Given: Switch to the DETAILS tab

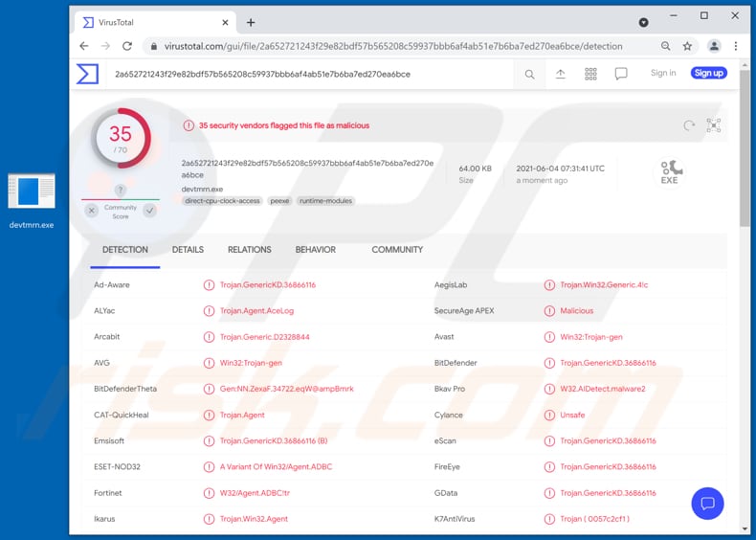Looking at the screenshot, I should [188, 250].
